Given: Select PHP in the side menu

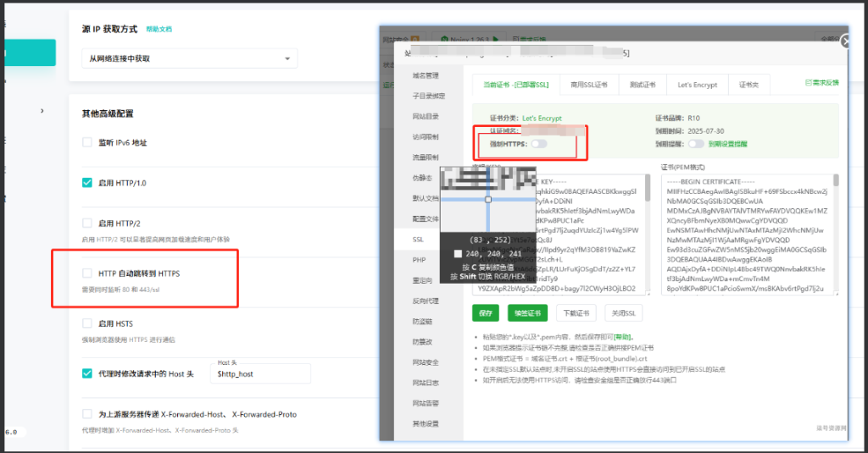Looking at the screenshot, I should [419, 260].
